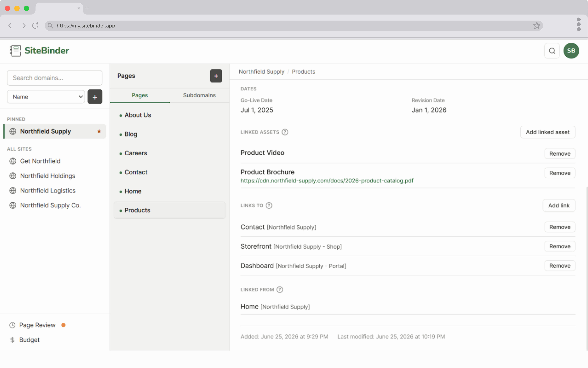Remove the Contact link
Viewport: 588px width, 368px height.
560,227
